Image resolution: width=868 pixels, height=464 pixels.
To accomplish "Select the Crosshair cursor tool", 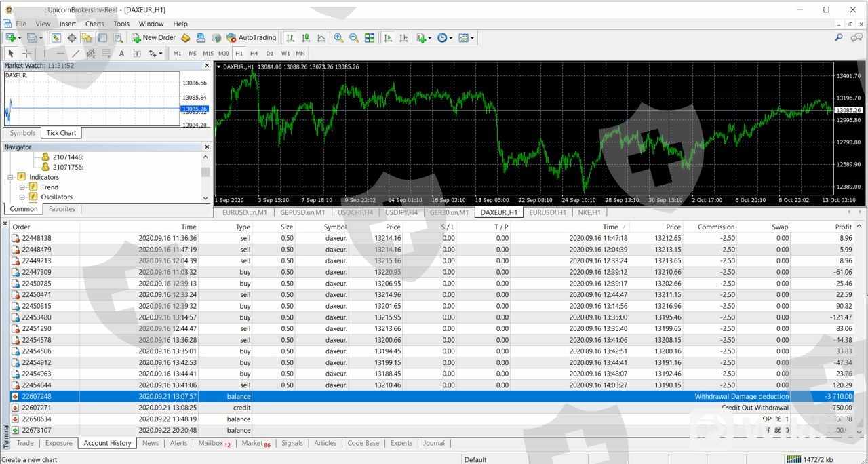I will coord(27,53).
